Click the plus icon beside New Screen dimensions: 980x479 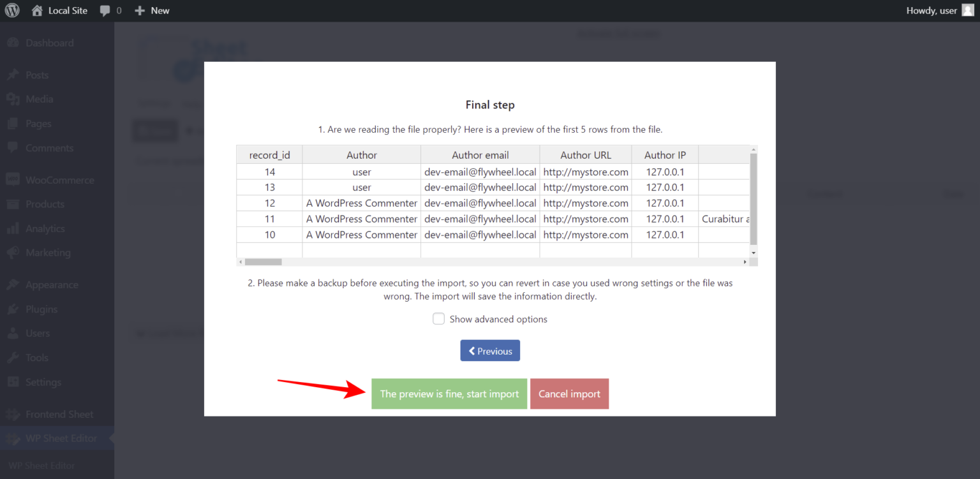pyautogui.click(x=140, y=11)
